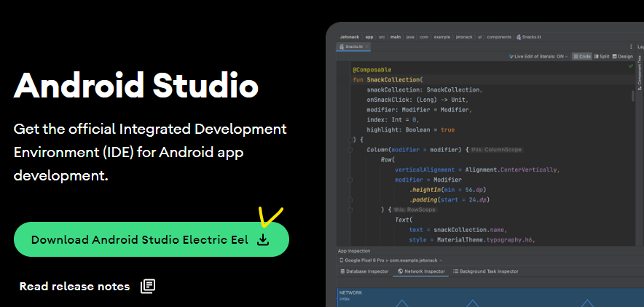This screenshot has height=307, width=644.
Task: Click the src breadcrumb
Action: 382,37
